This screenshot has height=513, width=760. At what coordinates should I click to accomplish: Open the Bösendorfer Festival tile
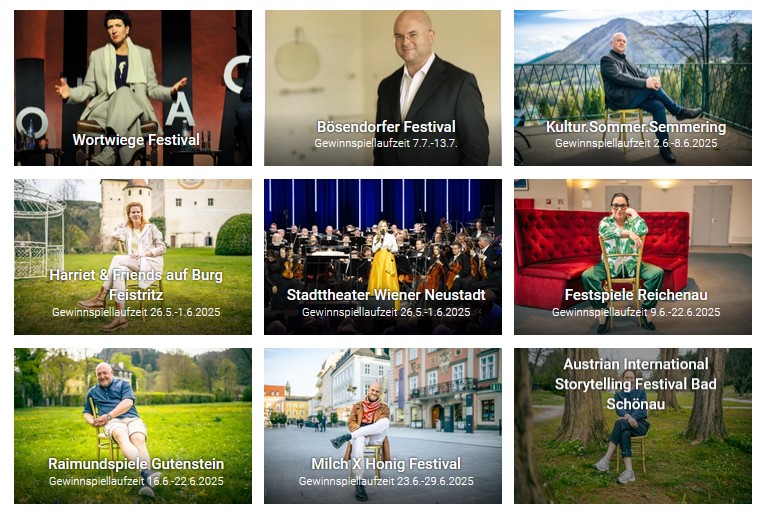click(x=383, y=88)
